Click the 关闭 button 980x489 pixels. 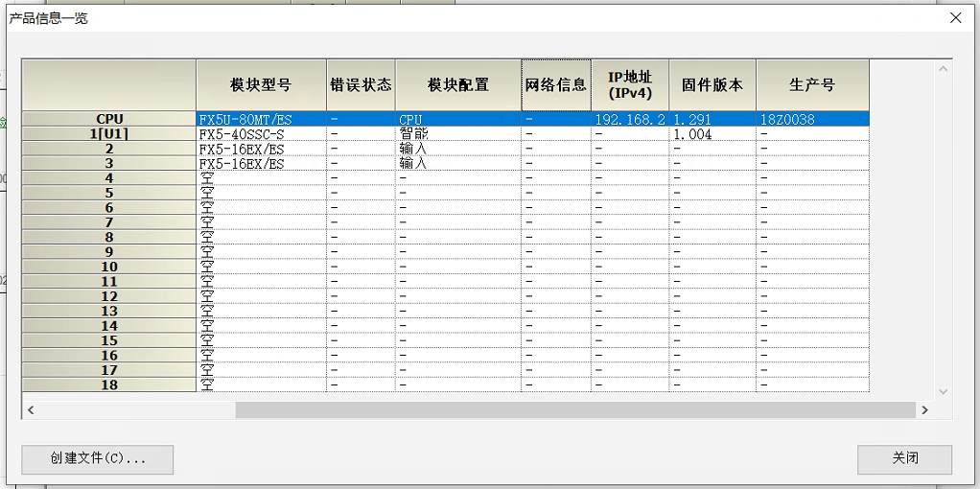pyautogui.click(x=904, y=459)
